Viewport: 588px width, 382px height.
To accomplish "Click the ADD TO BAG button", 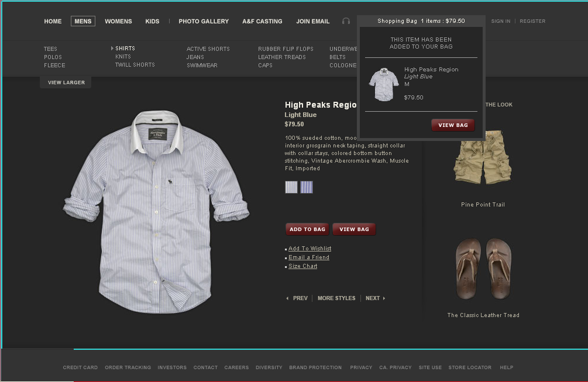I will click(308, 229).
